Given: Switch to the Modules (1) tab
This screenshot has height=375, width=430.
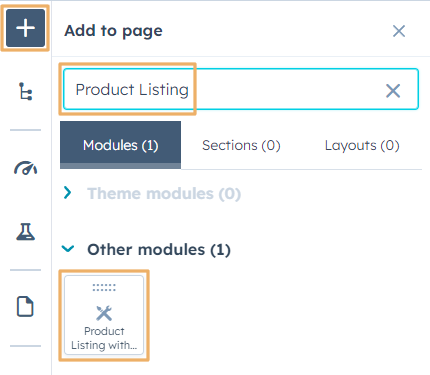Looking at the screenshot, I should (121, 145).
